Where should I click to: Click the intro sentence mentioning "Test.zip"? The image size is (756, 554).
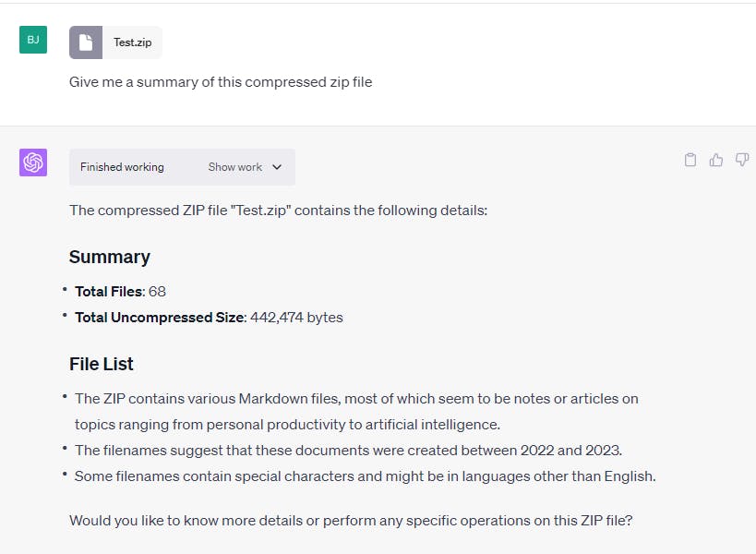click(278, 211)
